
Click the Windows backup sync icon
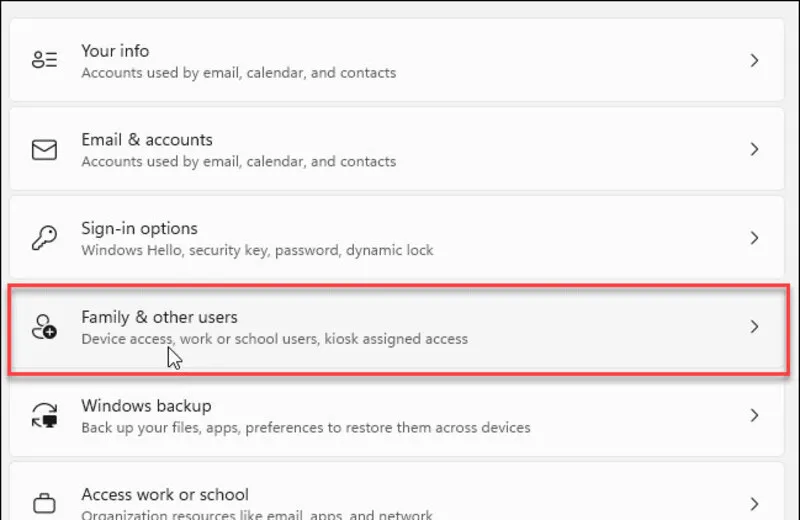point(44,415)
